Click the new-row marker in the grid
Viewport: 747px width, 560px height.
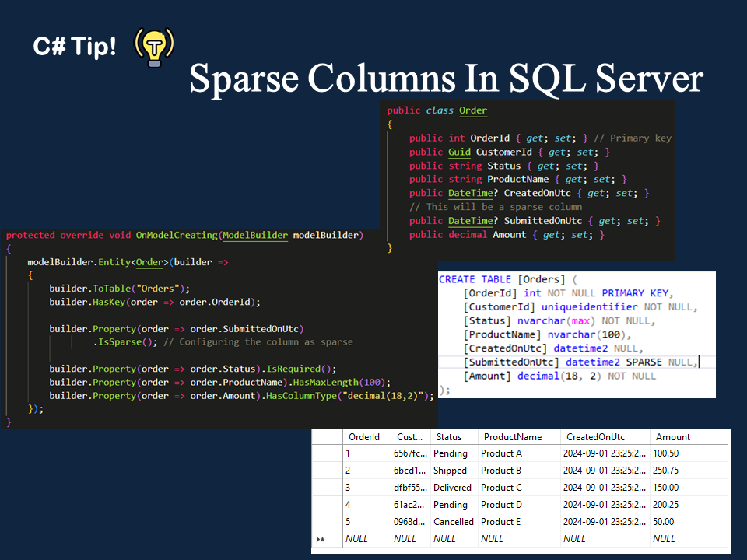pos(321,539)
